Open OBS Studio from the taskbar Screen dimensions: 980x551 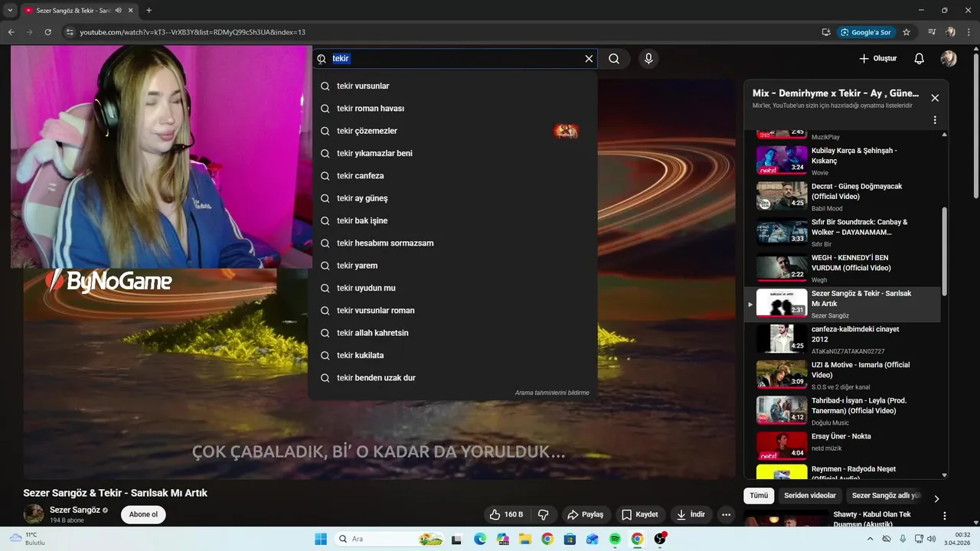pos(660,539)
